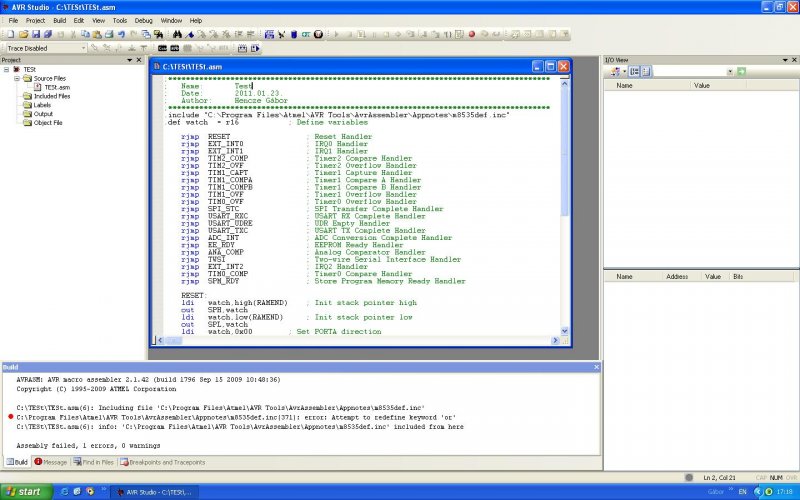Click the film-strip icon in the trace toolbar
This screenshot has width=800, height=500.
pyautogui.click(x=242, y=48)
